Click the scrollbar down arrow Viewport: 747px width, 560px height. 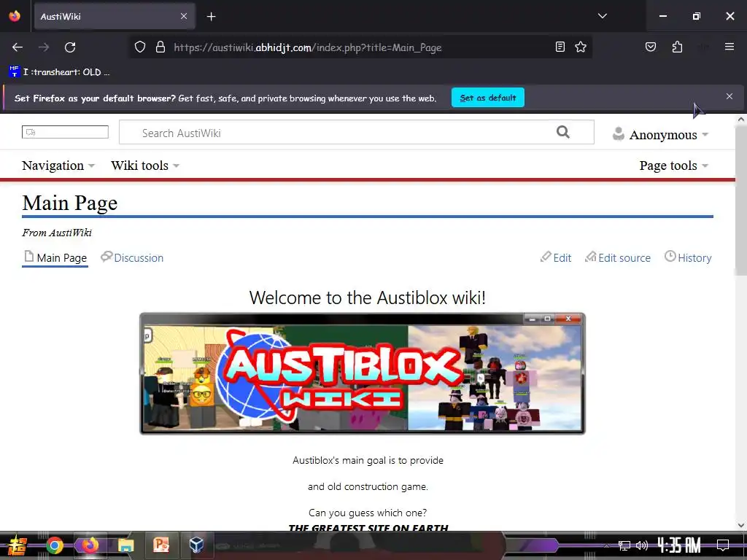(741, 525)
